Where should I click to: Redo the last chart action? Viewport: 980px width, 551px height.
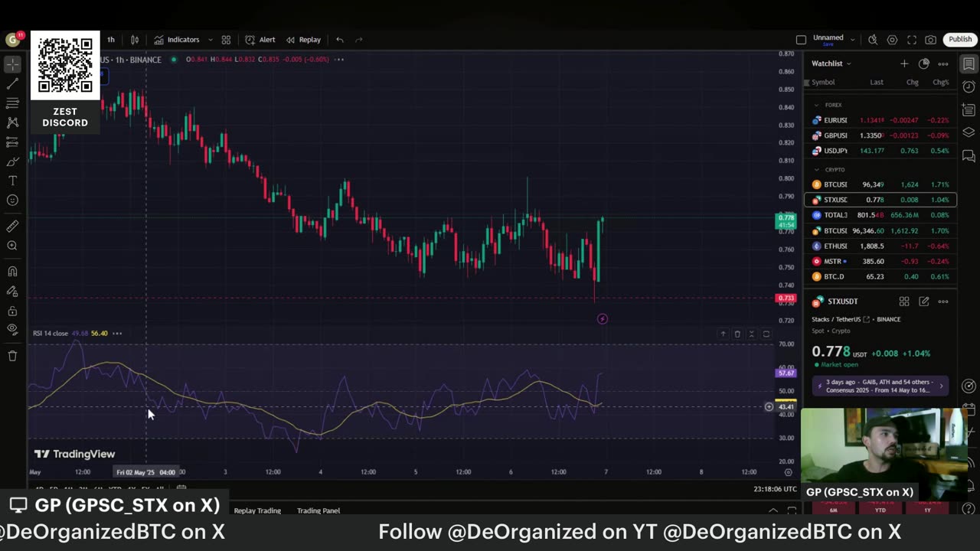(x=358, y=40)
